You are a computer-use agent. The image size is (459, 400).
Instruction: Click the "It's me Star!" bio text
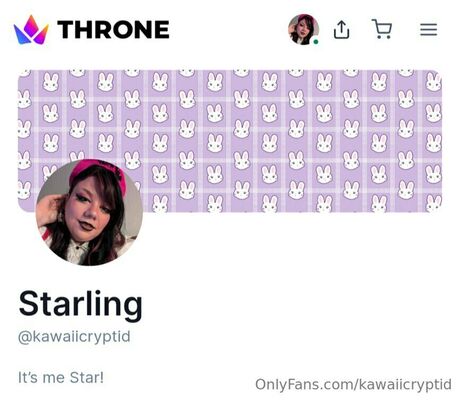[61, 378]
